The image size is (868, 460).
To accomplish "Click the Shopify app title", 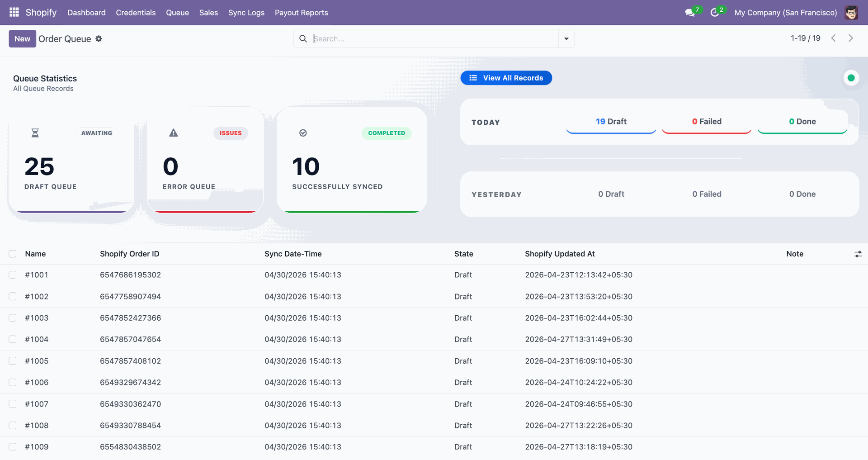I will coord(41,13).
